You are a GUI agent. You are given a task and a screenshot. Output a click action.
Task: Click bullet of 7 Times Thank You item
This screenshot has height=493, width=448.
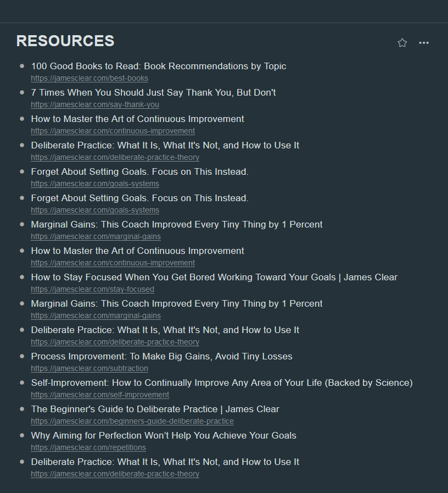[22, 92]
